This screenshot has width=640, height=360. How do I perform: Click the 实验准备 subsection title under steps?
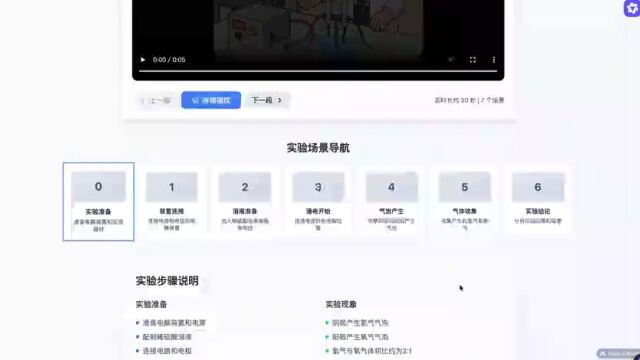tap(151, 304)
